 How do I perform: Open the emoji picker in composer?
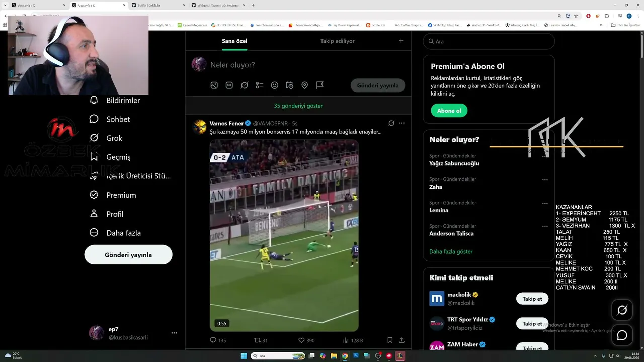275,85
